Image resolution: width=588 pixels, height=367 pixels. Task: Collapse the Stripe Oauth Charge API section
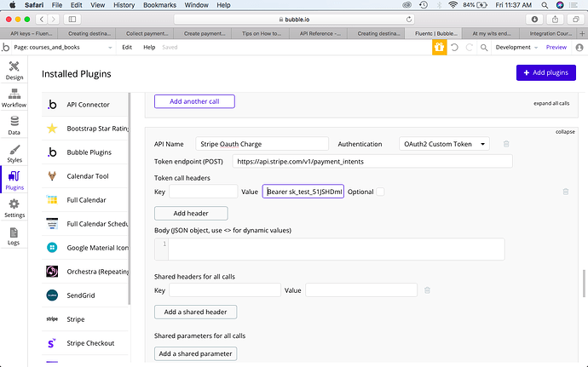click(x=565, y=132)
